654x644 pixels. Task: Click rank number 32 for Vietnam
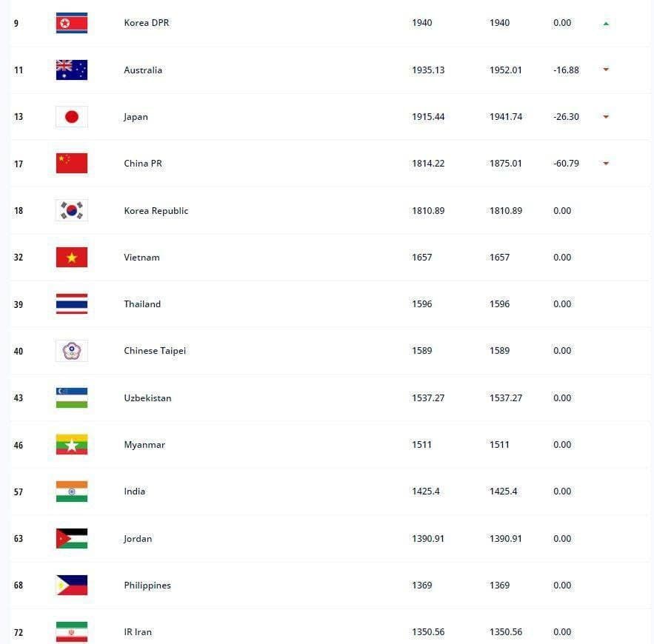(19, 257)
